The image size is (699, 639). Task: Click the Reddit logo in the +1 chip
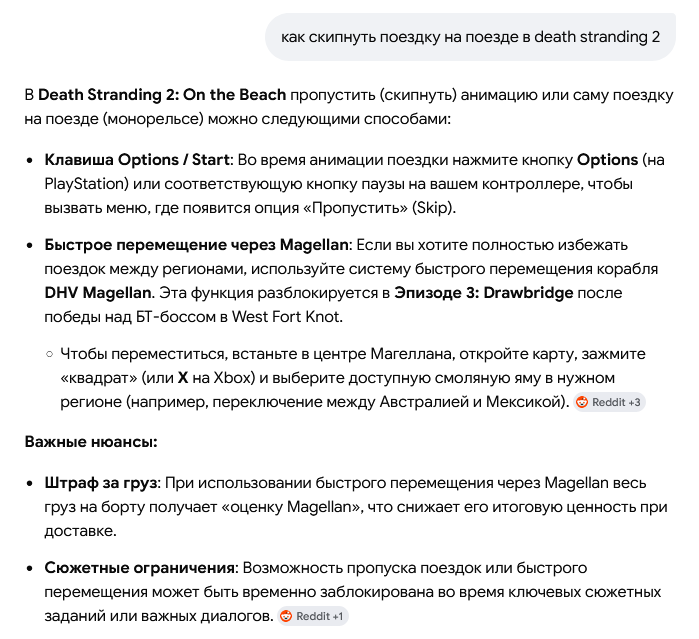click(286, 616)
